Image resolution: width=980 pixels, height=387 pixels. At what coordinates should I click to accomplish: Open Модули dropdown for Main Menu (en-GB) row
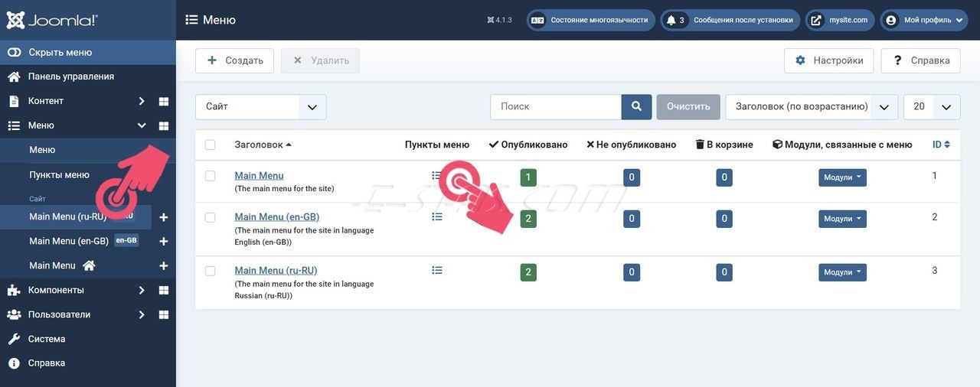pyautogui.click(x=842, y=219)
